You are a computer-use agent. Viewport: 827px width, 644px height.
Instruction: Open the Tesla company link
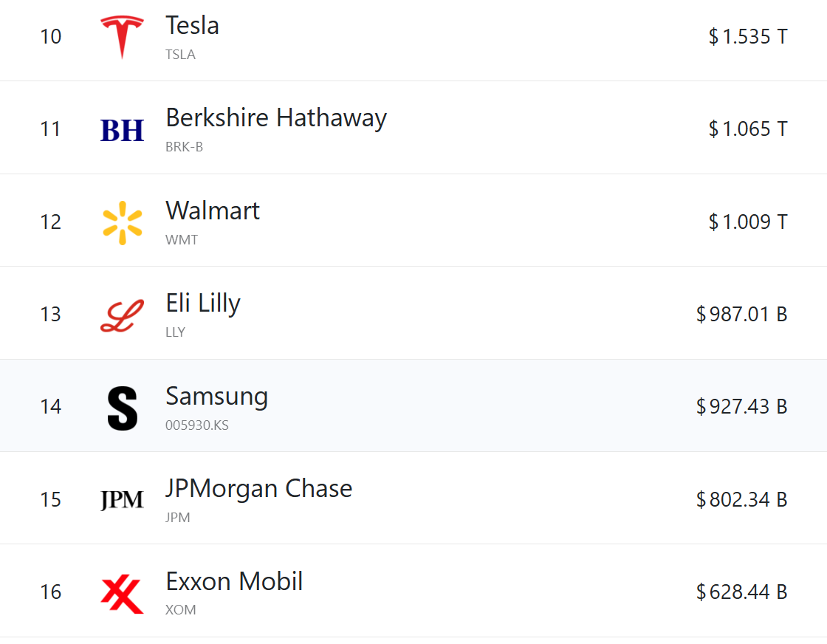[192, 26]
